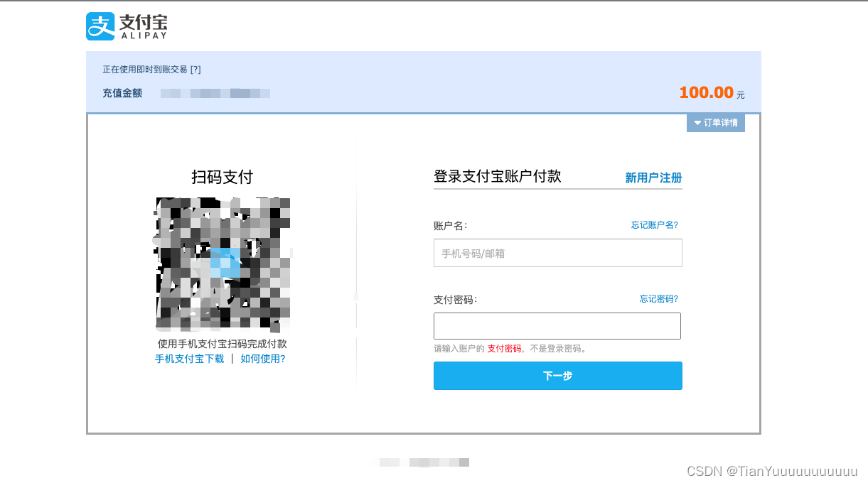Image resolution: width=868 pixels, height=483 pixels.
Task: Click the 新用户注册 link
Action: point(653,178)
